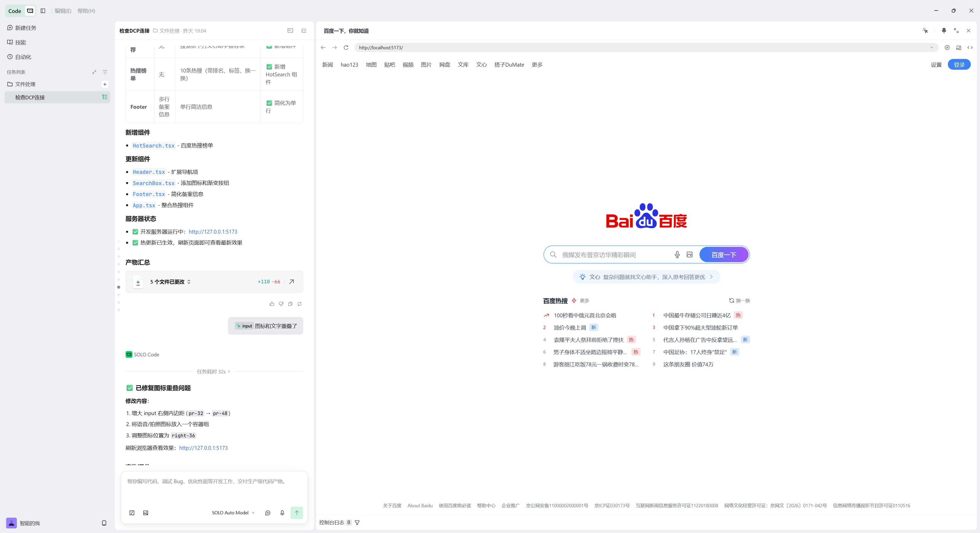Select the 检查DCP连接 task
Screen dimensions: 980x533
tap(57, 97)
